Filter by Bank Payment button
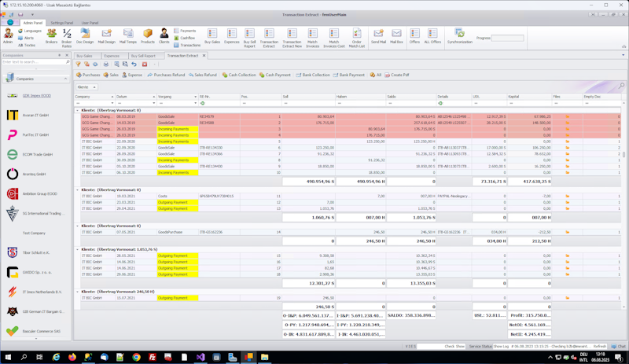The image size is (629, 364). pyautogui.click(x=348, y=75)
